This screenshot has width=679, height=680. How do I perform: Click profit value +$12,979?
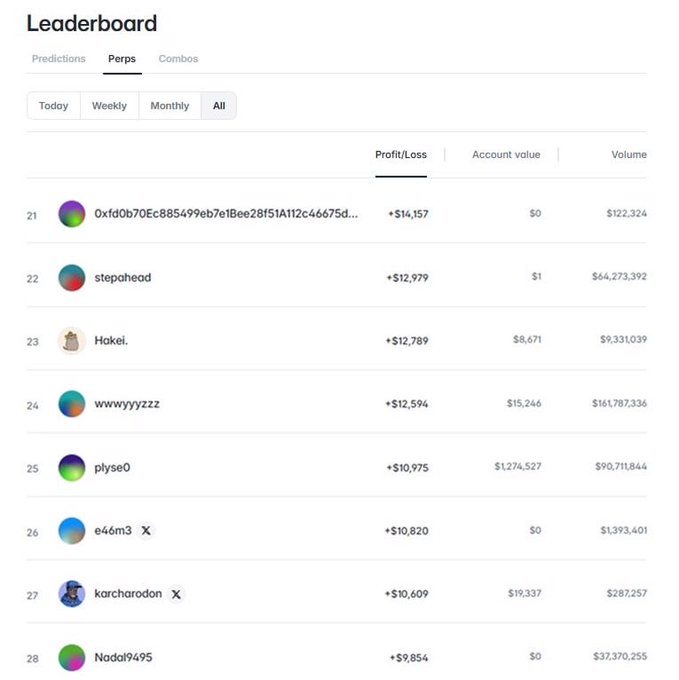[x=408, y=278]
